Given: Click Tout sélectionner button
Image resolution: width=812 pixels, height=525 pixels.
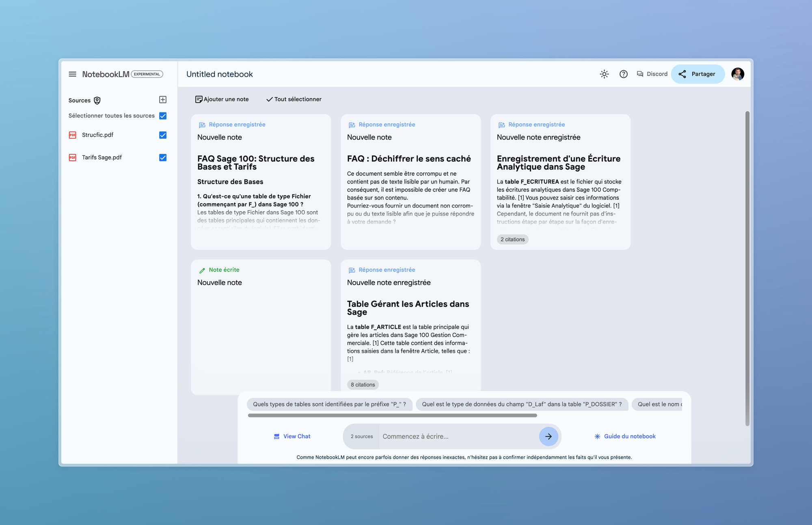Looking at the screenshot, I should 294,99.
